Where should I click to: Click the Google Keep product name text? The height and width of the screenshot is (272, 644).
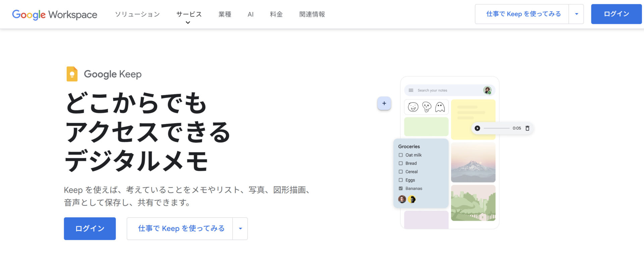click(x=113, y=74)
